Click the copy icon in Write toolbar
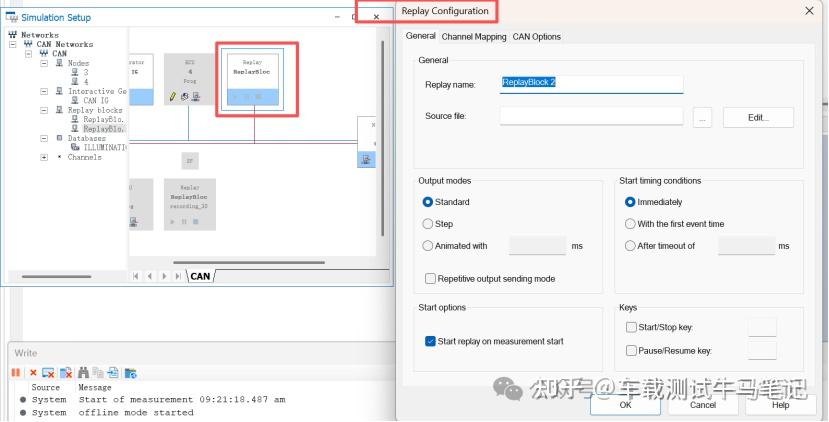The image size is (829, 422). click(98, 373)
